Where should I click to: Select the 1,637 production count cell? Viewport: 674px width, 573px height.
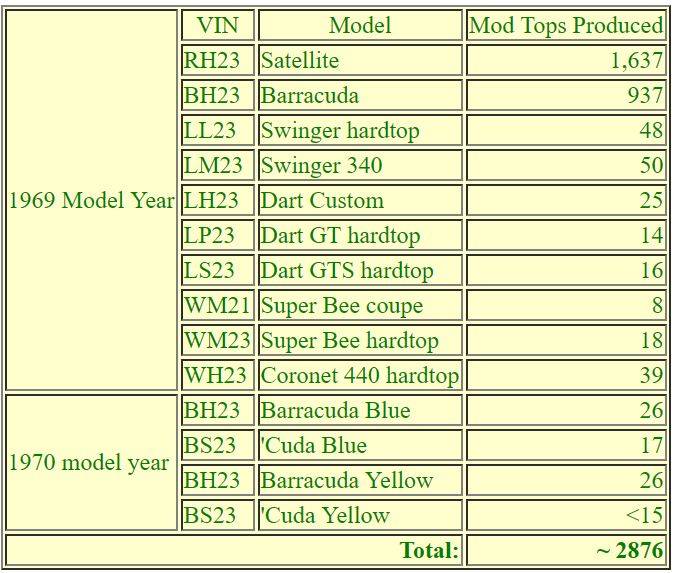point(565,60)
